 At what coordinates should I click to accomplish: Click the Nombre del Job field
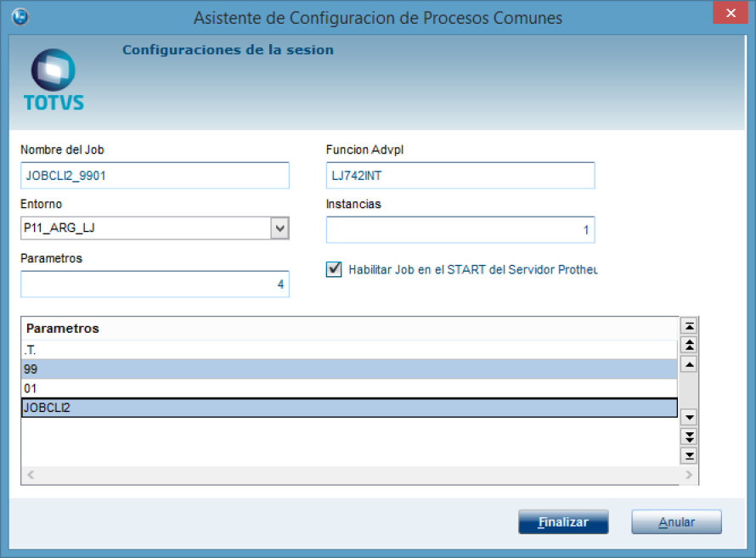coord(155,176)
